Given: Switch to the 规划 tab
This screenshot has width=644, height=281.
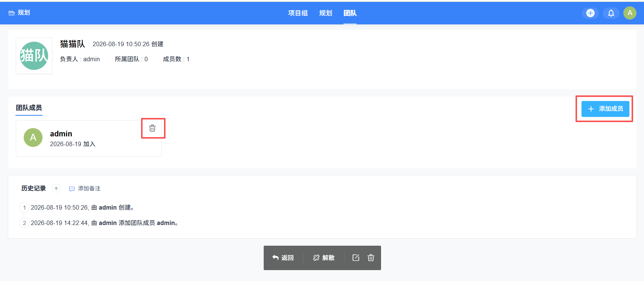Looking at the screenshot, I should [x=326, y=13].
